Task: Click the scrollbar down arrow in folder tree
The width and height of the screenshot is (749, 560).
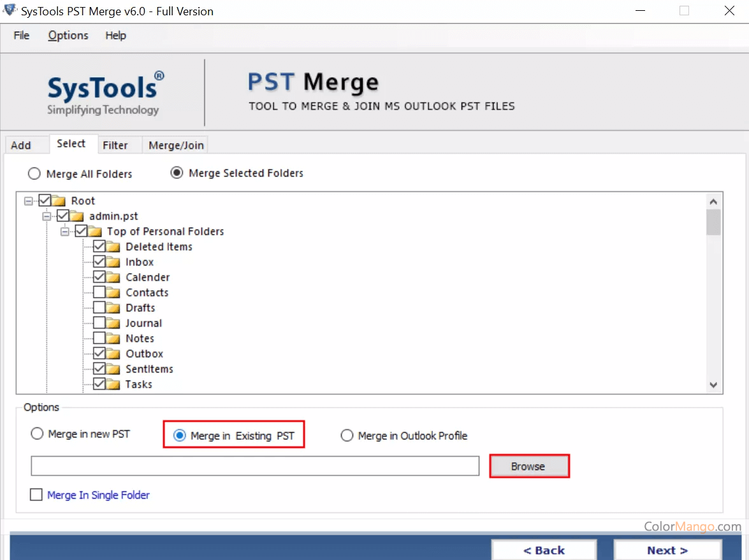Action: tap(713, 385)
